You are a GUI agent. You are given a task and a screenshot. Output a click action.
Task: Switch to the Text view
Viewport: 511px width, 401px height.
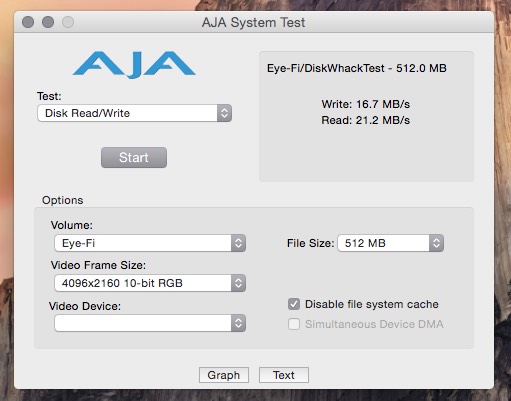[x=284, y=375]
